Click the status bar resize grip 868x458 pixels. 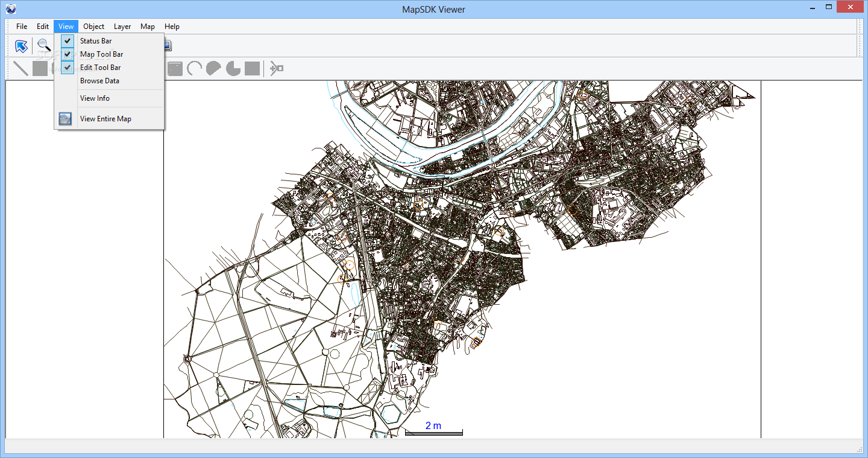858,448
